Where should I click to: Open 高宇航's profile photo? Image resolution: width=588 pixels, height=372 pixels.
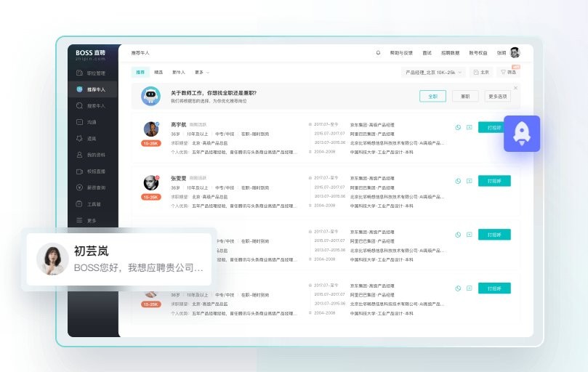click(x=151, y=129)
